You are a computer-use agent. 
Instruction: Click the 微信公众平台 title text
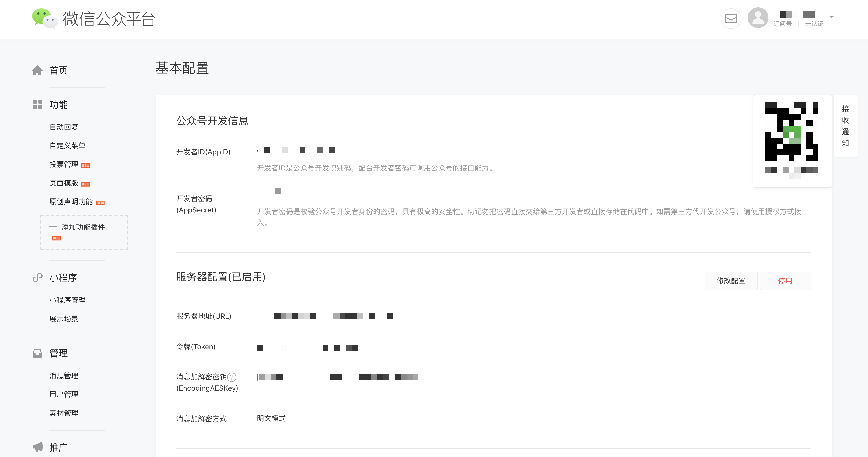coord(109,18)
